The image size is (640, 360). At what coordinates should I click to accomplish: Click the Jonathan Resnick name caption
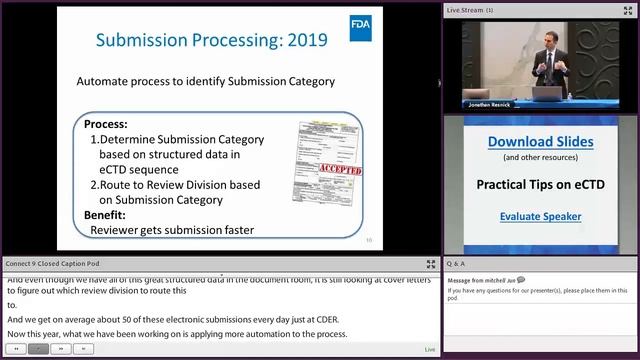(489, 105)
